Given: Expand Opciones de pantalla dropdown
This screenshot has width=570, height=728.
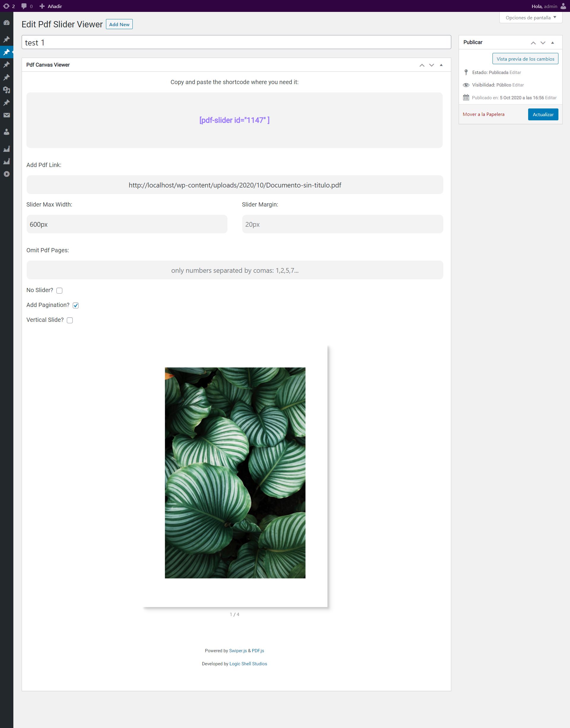Looking at the screenshot, I should point(530,18).
